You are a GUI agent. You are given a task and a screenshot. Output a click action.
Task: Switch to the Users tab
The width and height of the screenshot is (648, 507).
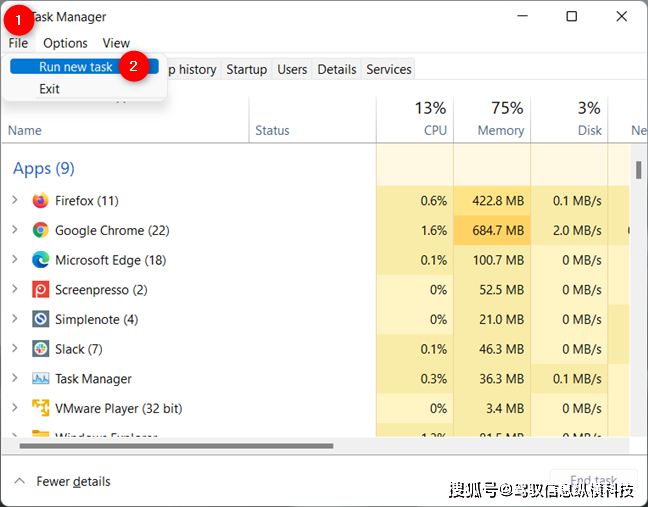click(x=292, y=69)
